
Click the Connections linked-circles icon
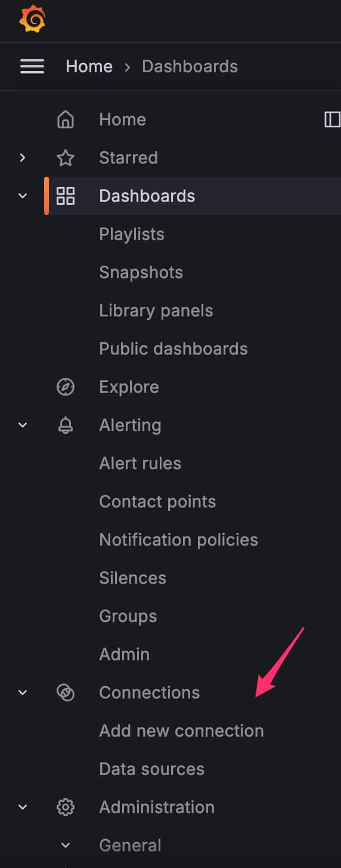[66, 692]
